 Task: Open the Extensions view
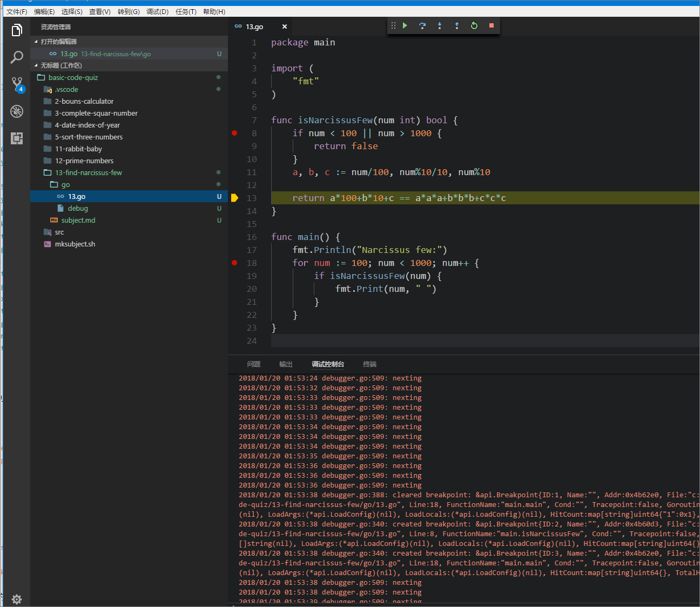(x=17, y=138)
